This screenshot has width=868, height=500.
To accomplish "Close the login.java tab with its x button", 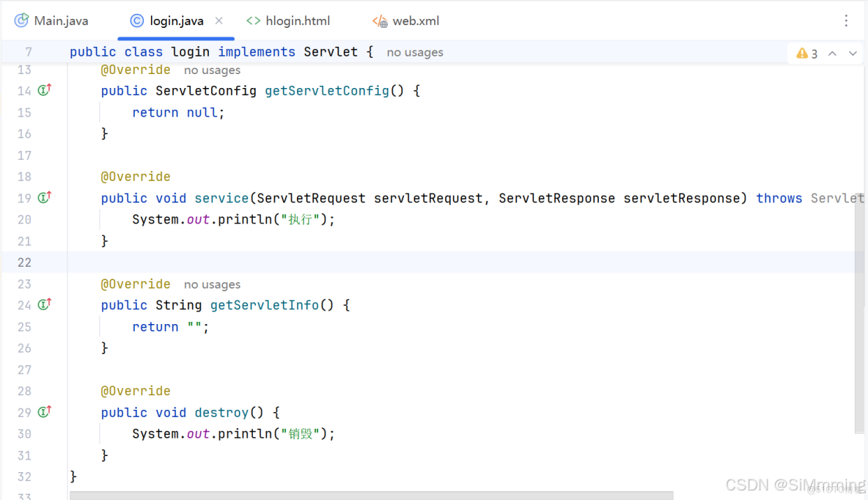I will tap(218, 21).
